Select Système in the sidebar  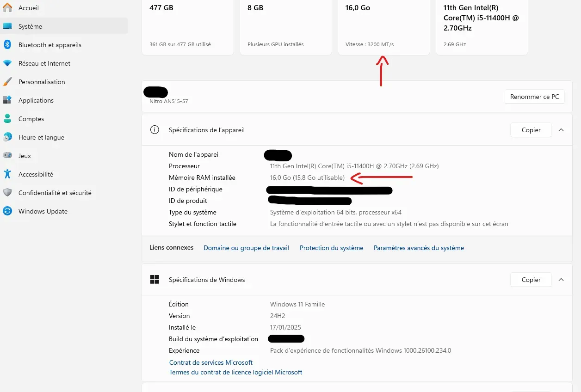click(x=65, y=26)
